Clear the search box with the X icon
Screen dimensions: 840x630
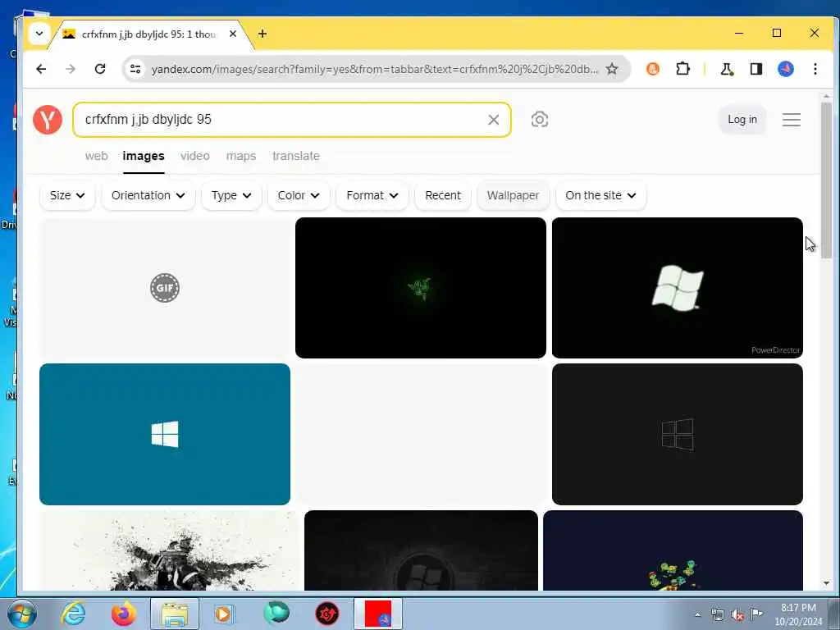point(493,120)
